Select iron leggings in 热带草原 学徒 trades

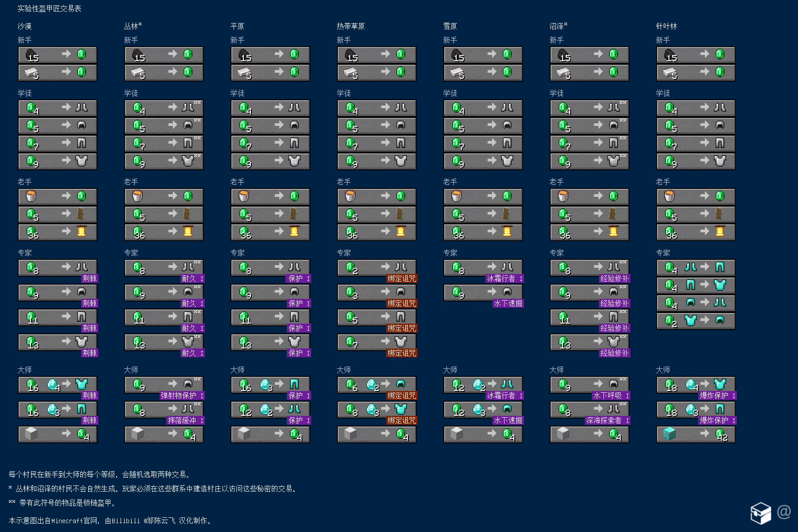coord(401,143)
